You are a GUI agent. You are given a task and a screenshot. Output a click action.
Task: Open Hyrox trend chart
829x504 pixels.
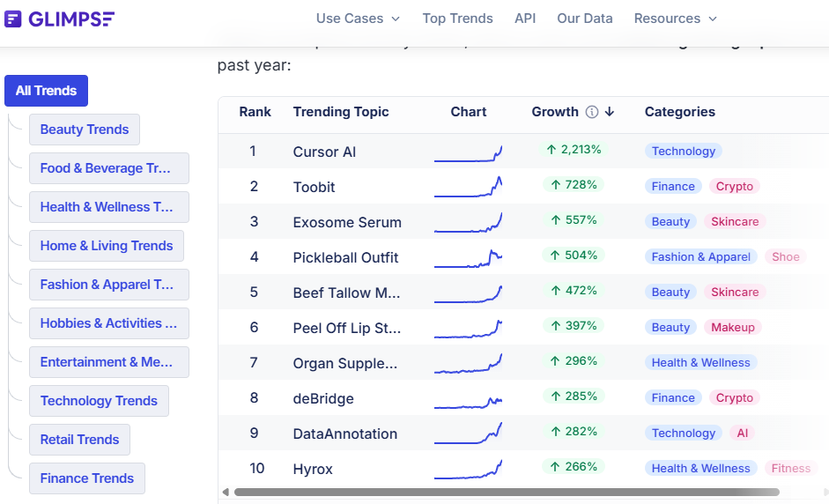tap(468, 469)
